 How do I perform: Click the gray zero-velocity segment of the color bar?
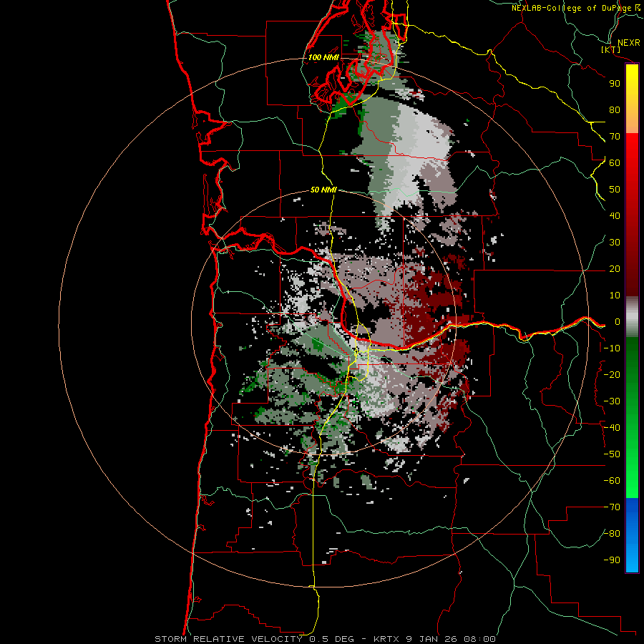pyautogui.click(x=632, y=317)
